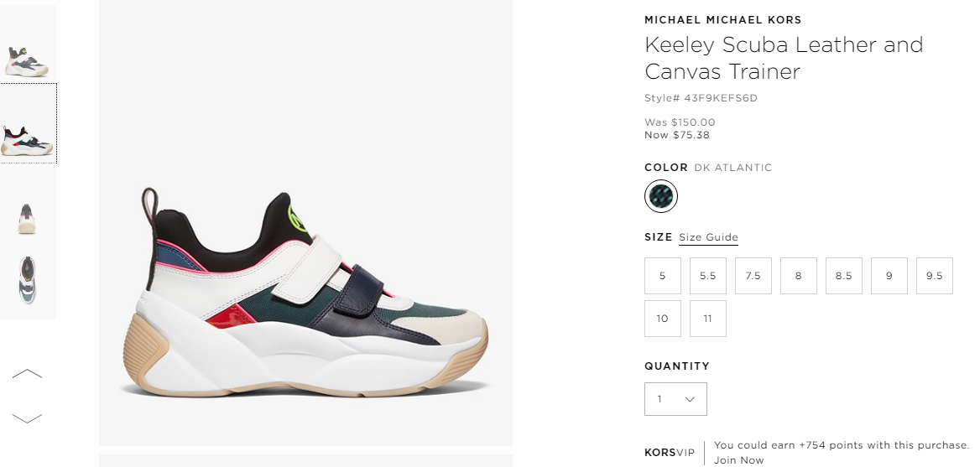This screenshot has width=980, height=467.
Task: Click the down arrow under thumbnails
Action: [28, 418]
